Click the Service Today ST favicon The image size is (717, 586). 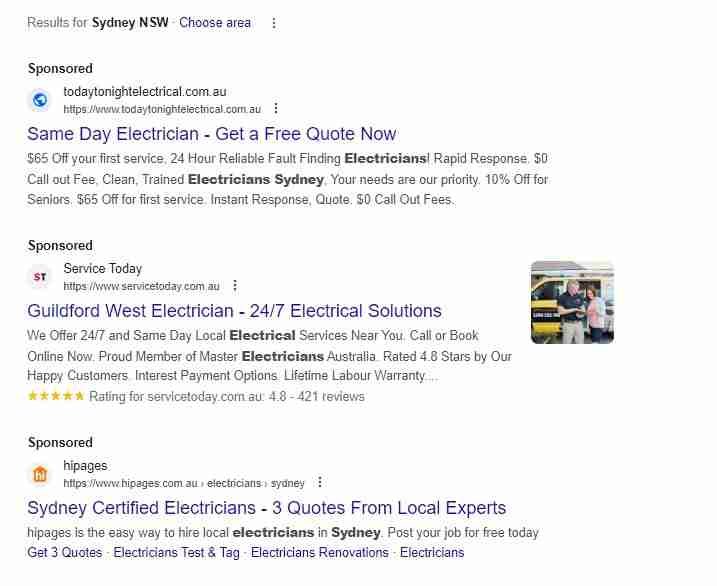click(x=40, y=277)
